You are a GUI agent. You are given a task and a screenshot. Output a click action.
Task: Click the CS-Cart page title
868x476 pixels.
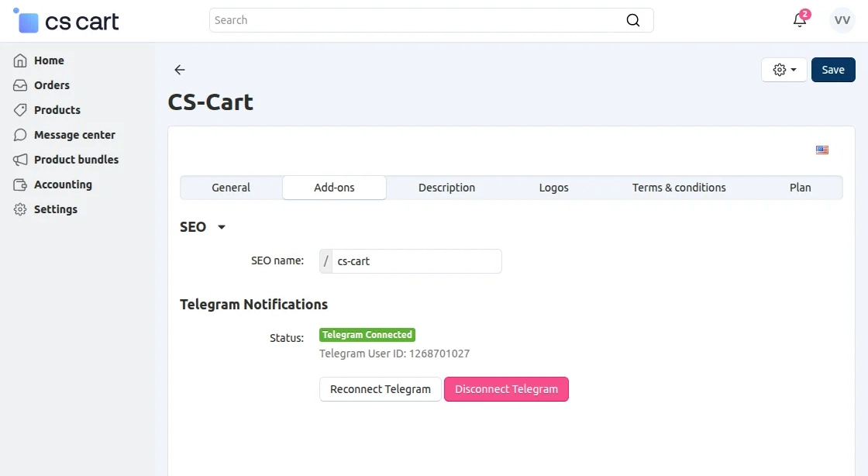pyautogui.click(x=210, y=102)
